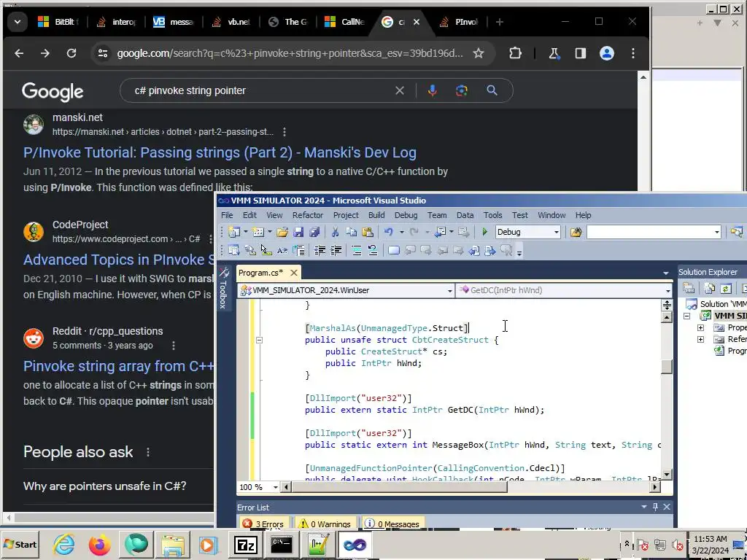Collapse the VMM SIMULATOR project node
Image resolution: width=747 pixels, height=560 pixels.
[x=687, y=316]
